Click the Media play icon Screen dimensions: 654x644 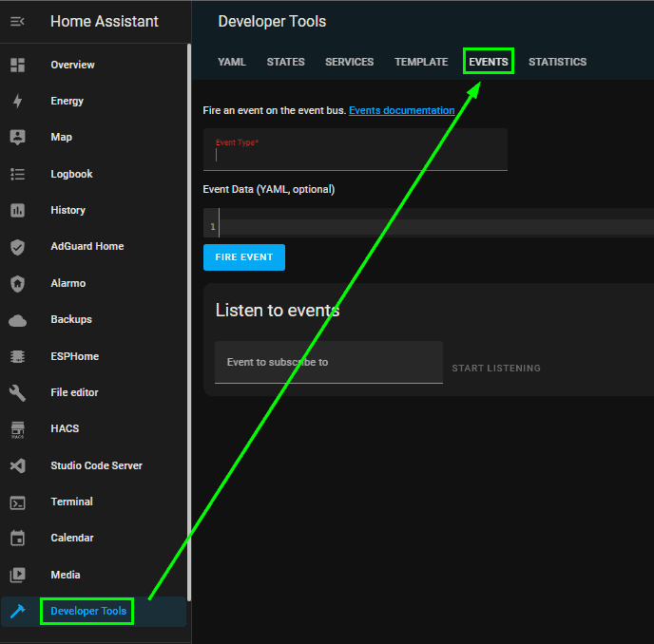[x=17, y=575]
